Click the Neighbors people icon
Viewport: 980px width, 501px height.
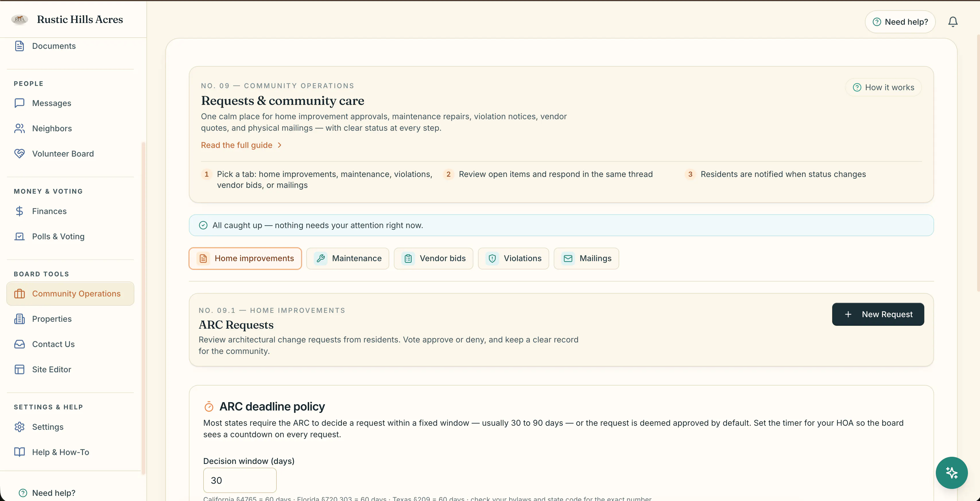pyautogui.click(x=20, y=129)
